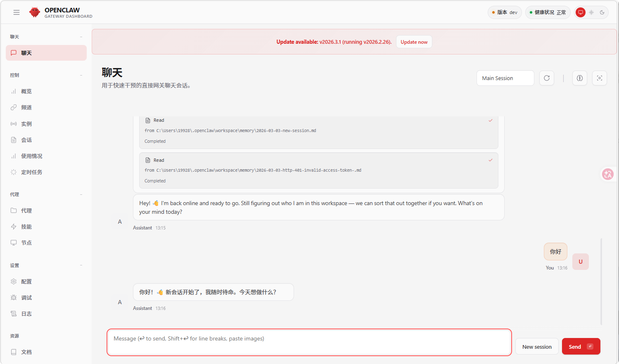The height and width of the screenshot is (364, 619).
Task: Open the 配置 configuration page
Action: click(26, 281)
